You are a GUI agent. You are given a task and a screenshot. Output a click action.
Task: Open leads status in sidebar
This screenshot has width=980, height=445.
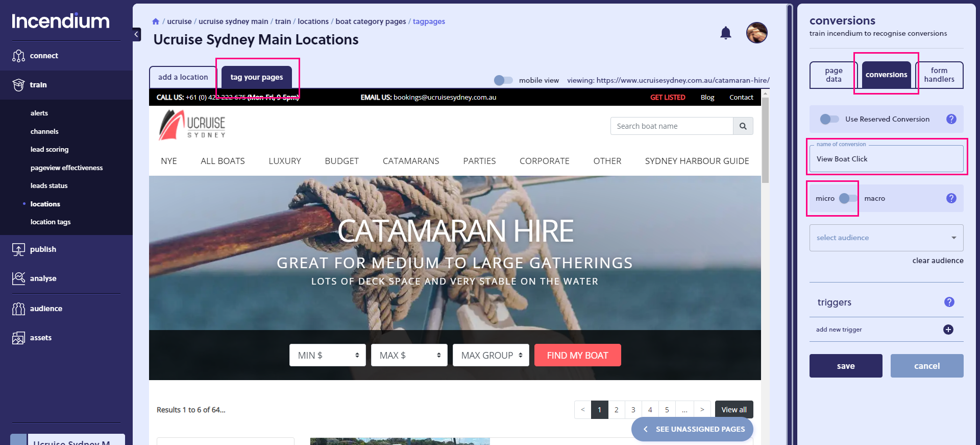click(x=49, y=186)
